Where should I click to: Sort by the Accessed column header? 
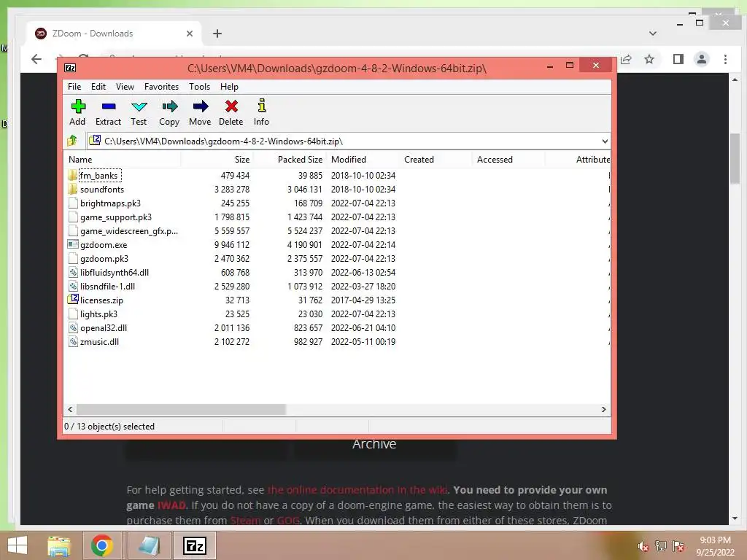click(x=508, y=160)
